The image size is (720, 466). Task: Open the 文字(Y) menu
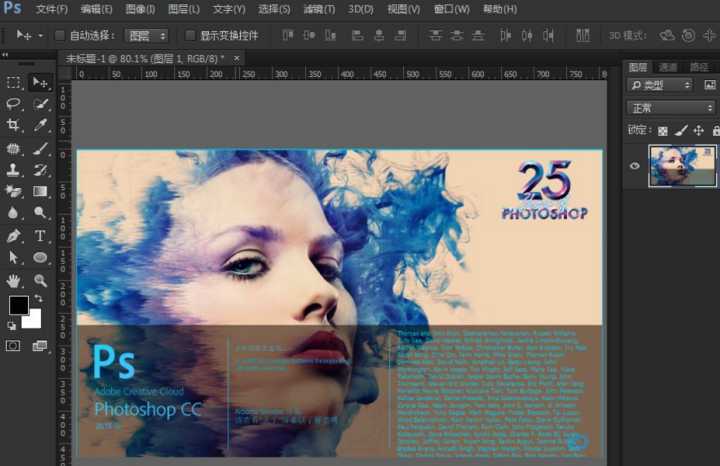point(229,9)
